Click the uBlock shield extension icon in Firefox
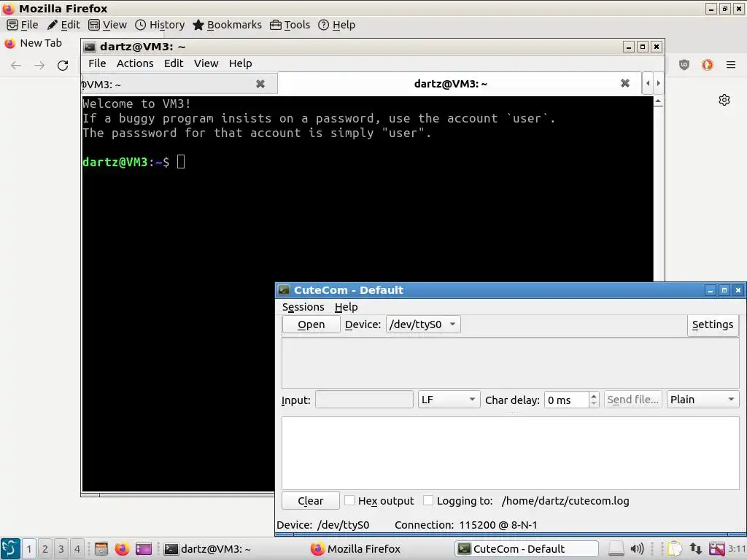 point(684,65)
